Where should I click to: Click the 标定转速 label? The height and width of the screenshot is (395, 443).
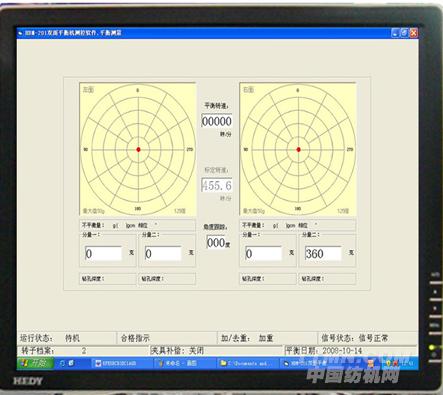tap(216, 170)
